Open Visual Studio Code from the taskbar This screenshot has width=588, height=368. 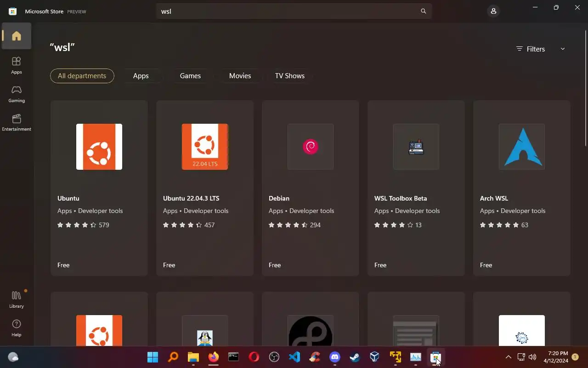[294, 357]
